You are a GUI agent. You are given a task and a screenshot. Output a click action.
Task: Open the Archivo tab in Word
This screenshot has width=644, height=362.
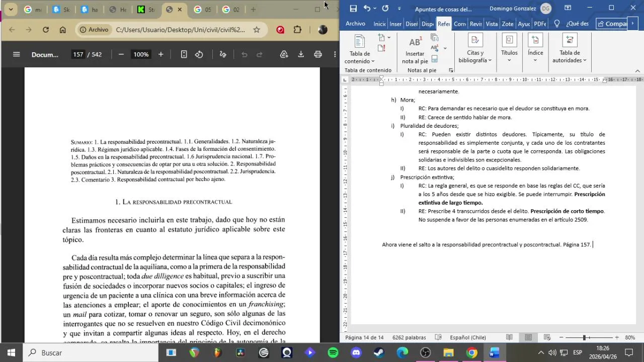355,24
